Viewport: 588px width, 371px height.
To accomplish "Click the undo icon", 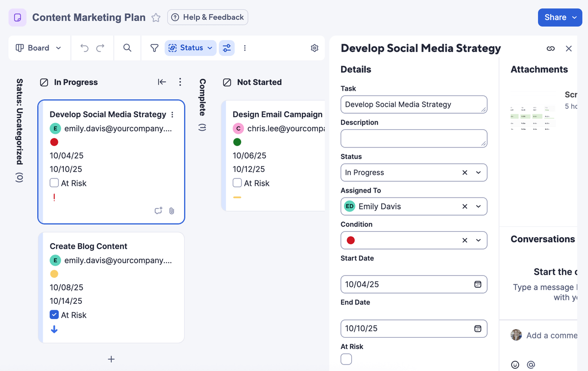I will (x=83, y=48).
